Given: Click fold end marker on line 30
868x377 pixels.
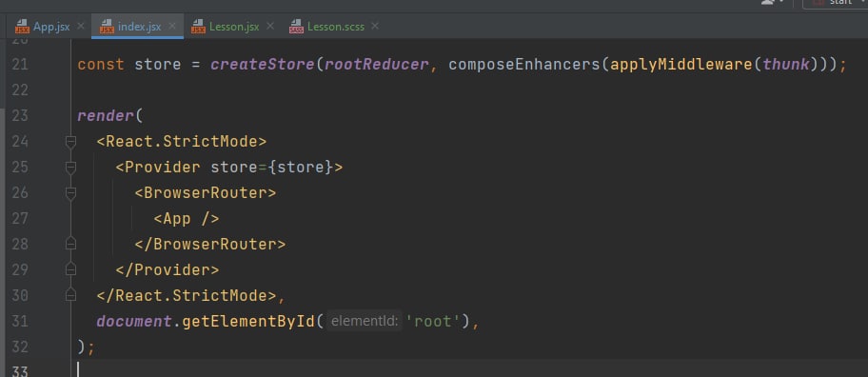Looking at the screenshot, I should tap(70, 295).
